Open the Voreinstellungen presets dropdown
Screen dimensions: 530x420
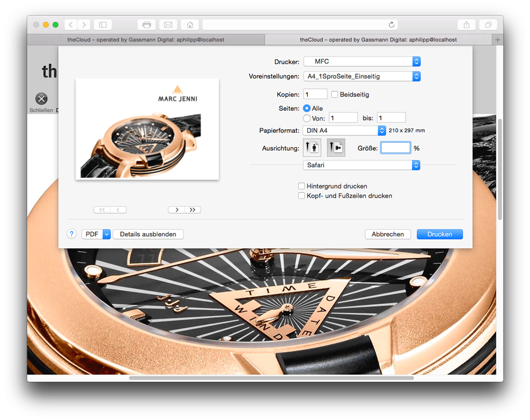point(362,76)
